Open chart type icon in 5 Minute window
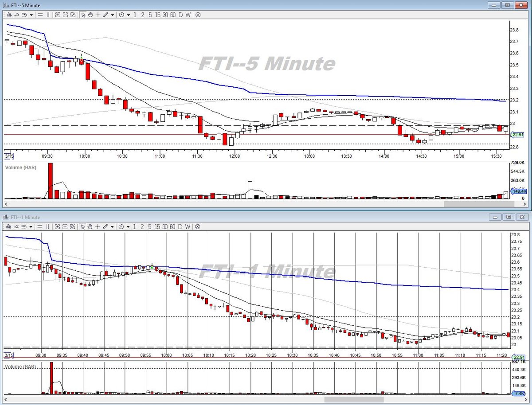 9,15
